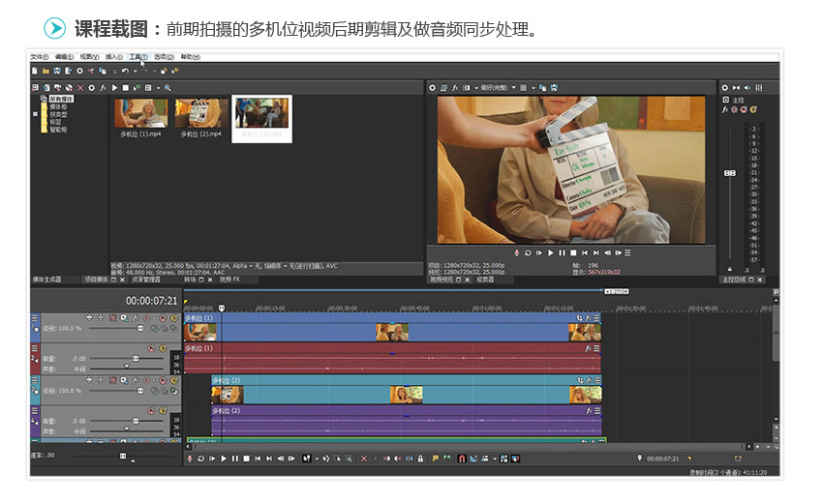Viewport: 823px width, 504px height.
Task: Open project properties gear in the main toolbar
Action: pos(79,71)
